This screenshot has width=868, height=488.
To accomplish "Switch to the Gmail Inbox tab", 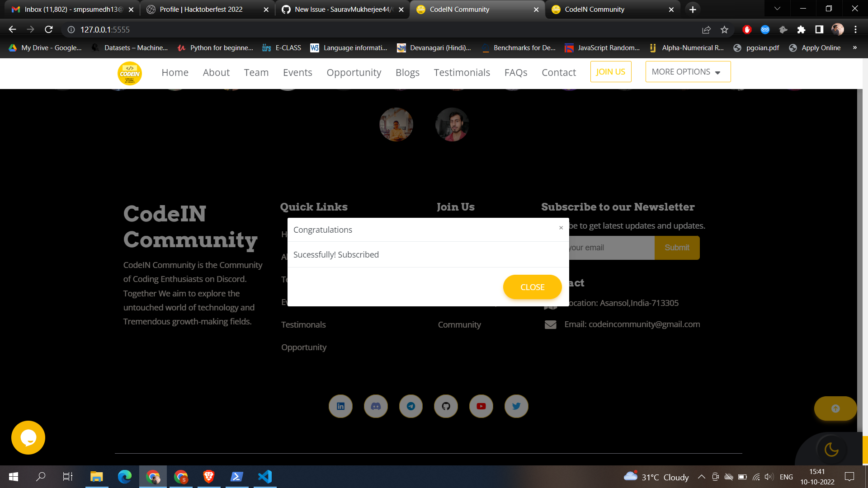I will tap(72, 9).
